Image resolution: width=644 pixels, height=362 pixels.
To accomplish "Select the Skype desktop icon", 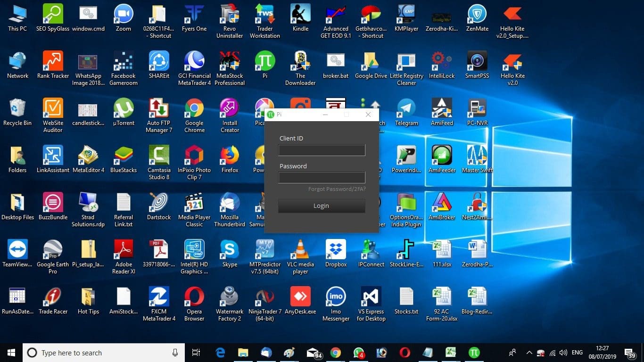I will (x=230, y=254).
